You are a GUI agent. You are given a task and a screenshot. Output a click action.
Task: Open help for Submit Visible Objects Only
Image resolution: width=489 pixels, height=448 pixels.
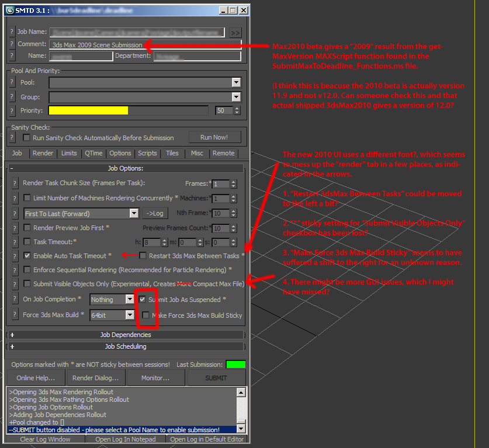click(15, 284)
